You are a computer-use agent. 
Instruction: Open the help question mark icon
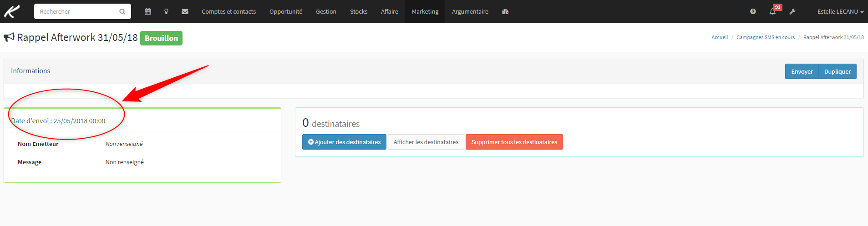[753, 11]
